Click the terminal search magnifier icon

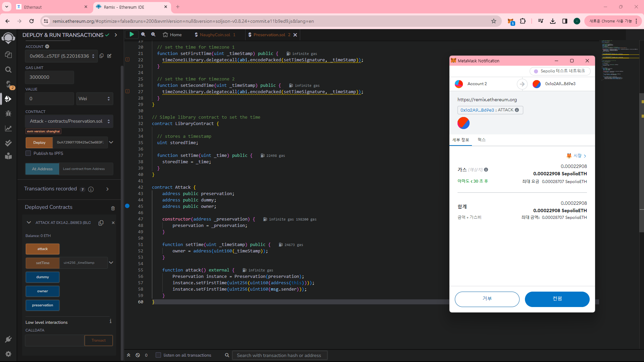click(227, 355)
